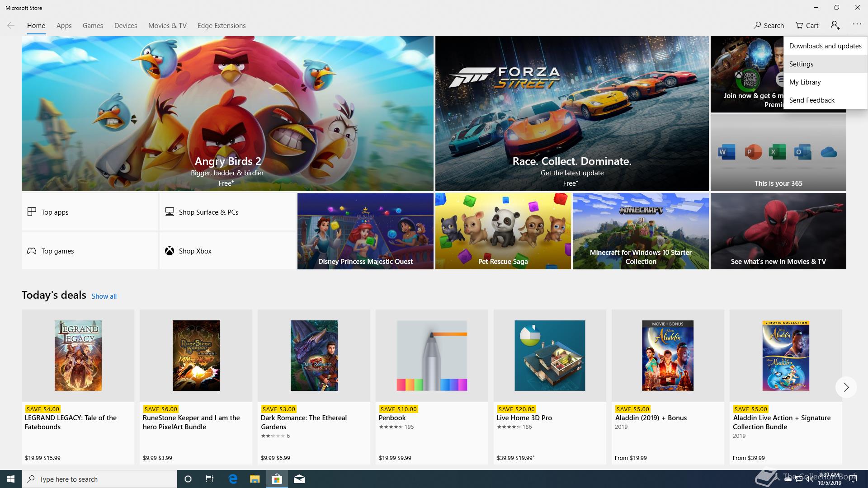The height and width of the screenshot is (488, 868).
Task: Open Search in the store header
Action: pos(769,25)
